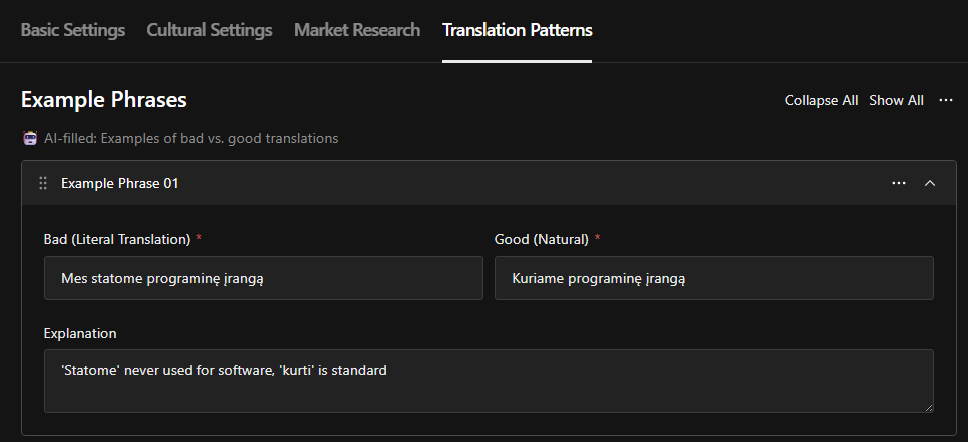Click into the Explanation text area
The image size is (968, 442).
coord(488,381)
